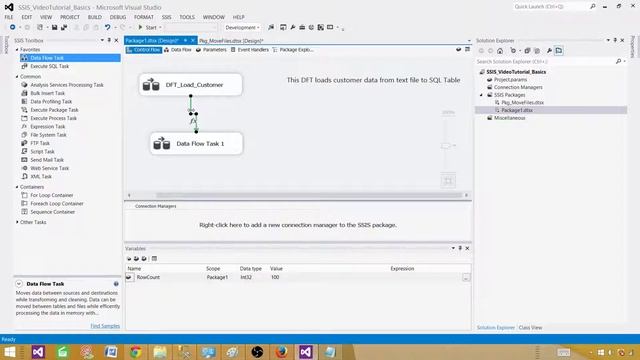Click Properties wrench in Solution Explorer toolbar
The width and height of the screenshot is (640, 360).
coord(549,51)
